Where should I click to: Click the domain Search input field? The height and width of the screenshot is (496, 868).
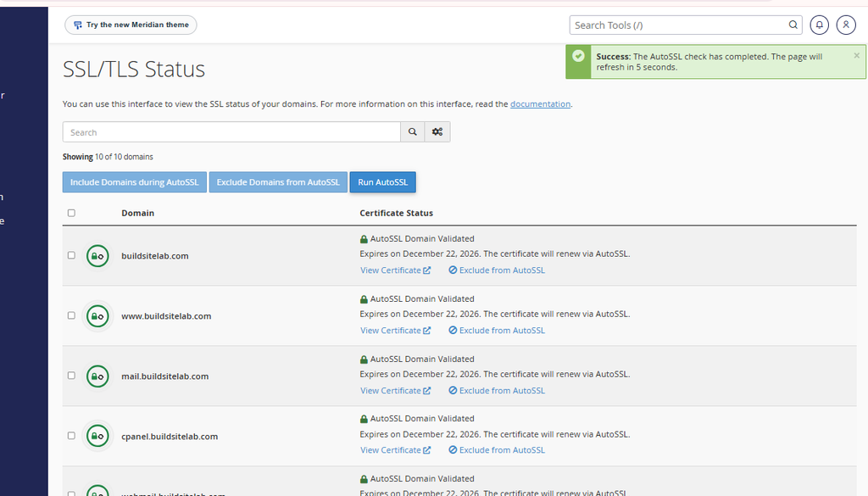tap(231, 131)
